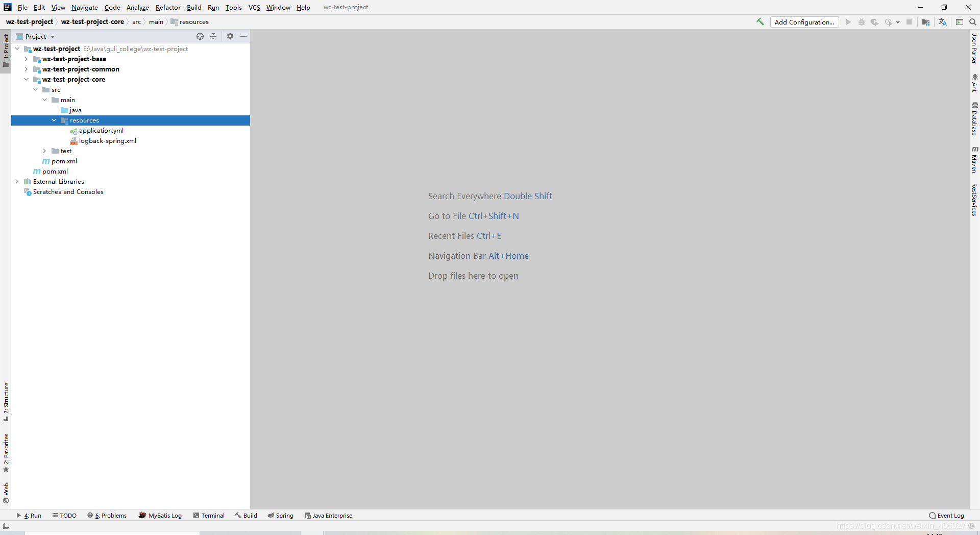Open the Event Log
The image size is (980, 535).
point(947,515)
